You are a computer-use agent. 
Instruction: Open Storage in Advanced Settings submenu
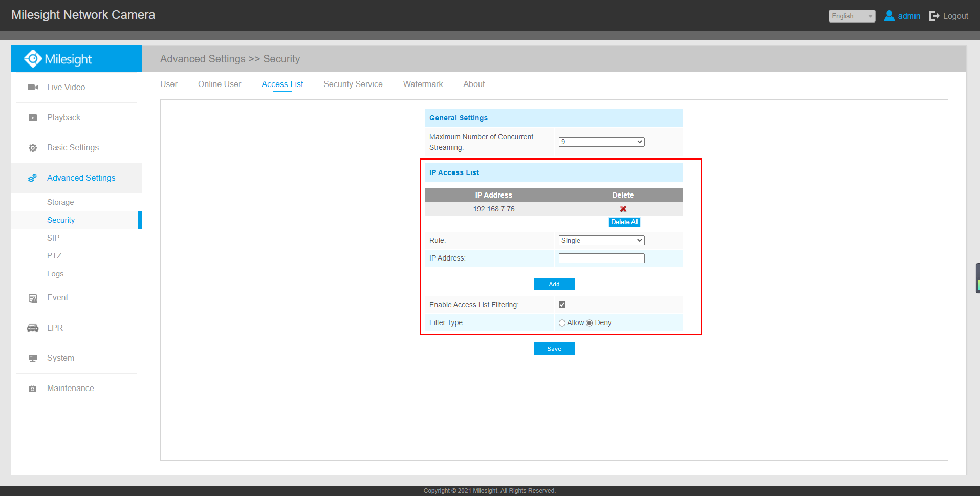(x=60, y=202)
